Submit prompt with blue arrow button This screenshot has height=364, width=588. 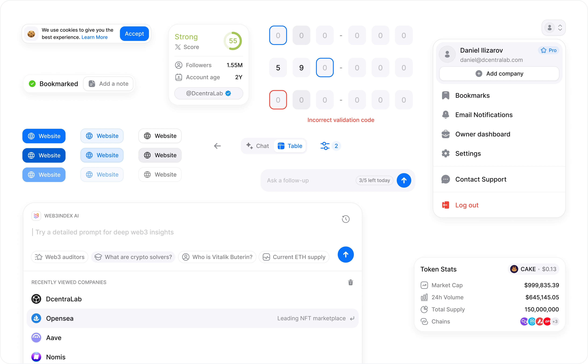click(x=346, y=255)
